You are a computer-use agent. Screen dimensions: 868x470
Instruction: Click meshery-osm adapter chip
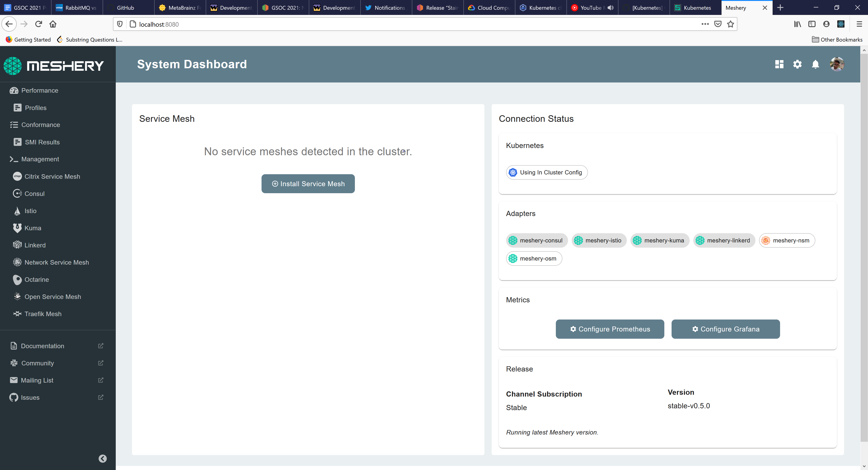534,258
